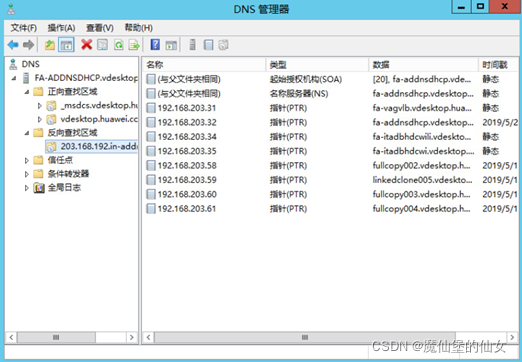Collapse the 正向查找区域 tree node
Screen dimensions: 522x362
click(x=27, y=92)
